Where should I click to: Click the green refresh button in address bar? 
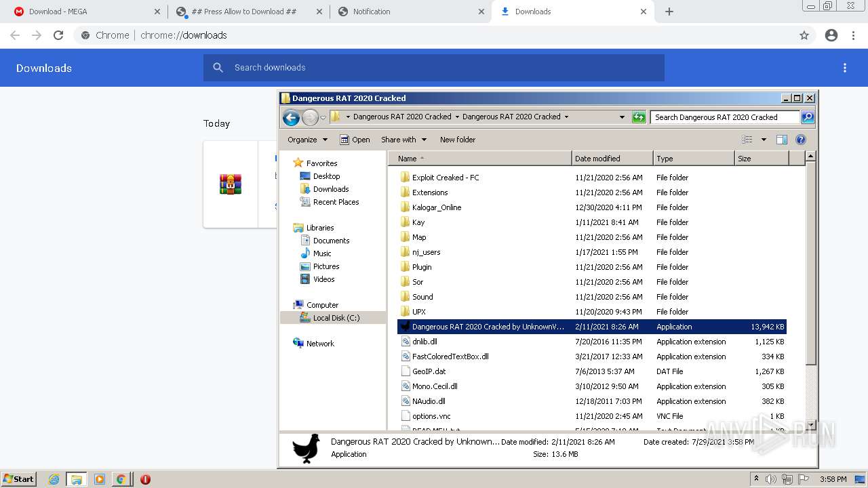[639, 117]
